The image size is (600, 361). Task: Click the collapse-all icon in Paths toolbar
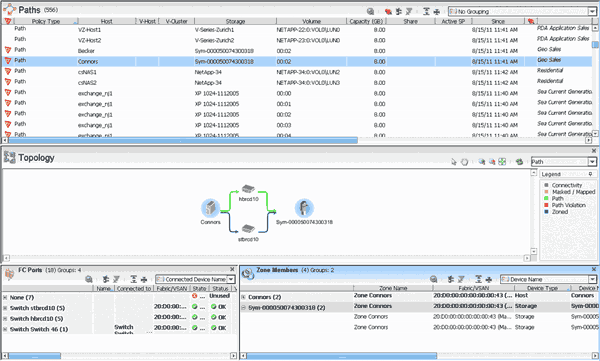(x=426, y=11)
